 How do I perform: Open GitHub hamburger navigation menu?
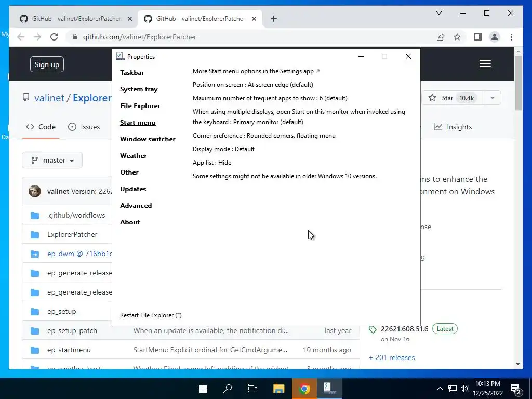pyautogui.click(x=485, y=63)
